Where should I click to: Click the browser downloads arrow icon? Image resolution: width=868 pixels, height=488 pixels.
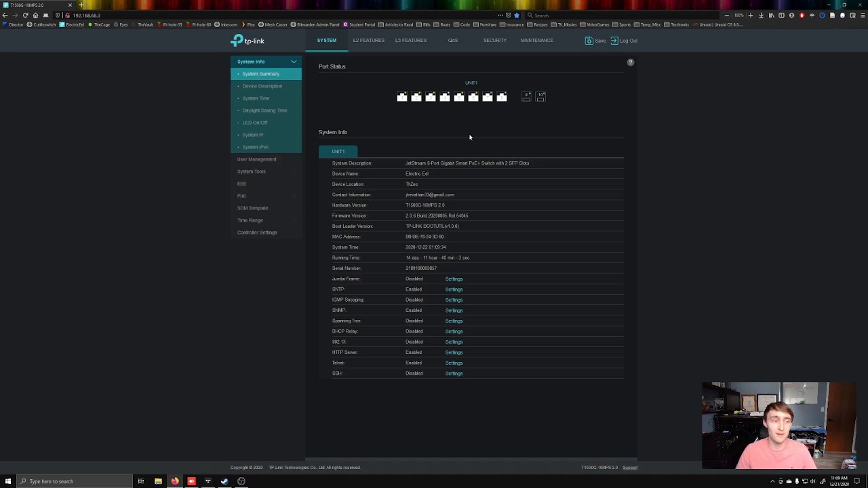(761, 15)
